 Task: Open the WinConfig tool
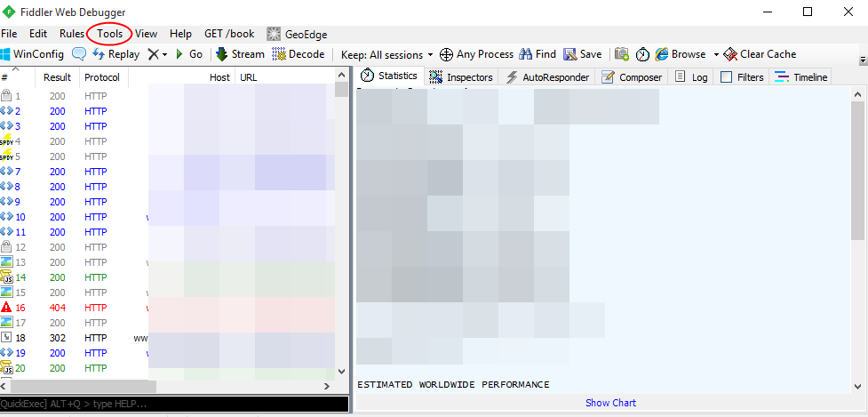(32, 54)
